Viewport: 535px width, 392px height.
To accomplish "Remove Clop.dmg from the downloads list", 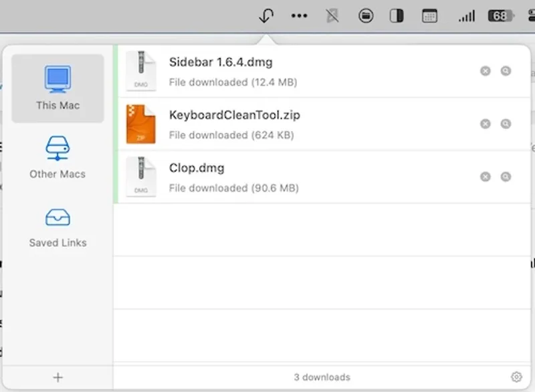I will [486, 177].
